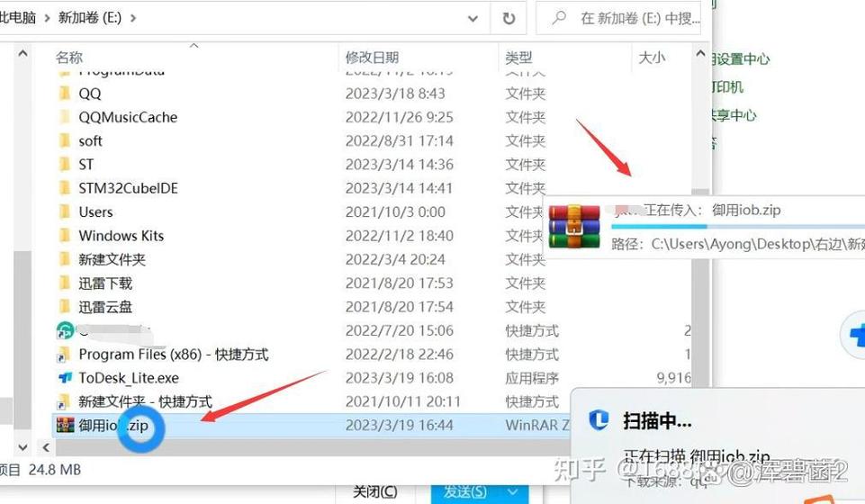The height and width of the screenshot is (504, 865).
Task: Select the QQMusicCache folder icon
Action: 65,116
